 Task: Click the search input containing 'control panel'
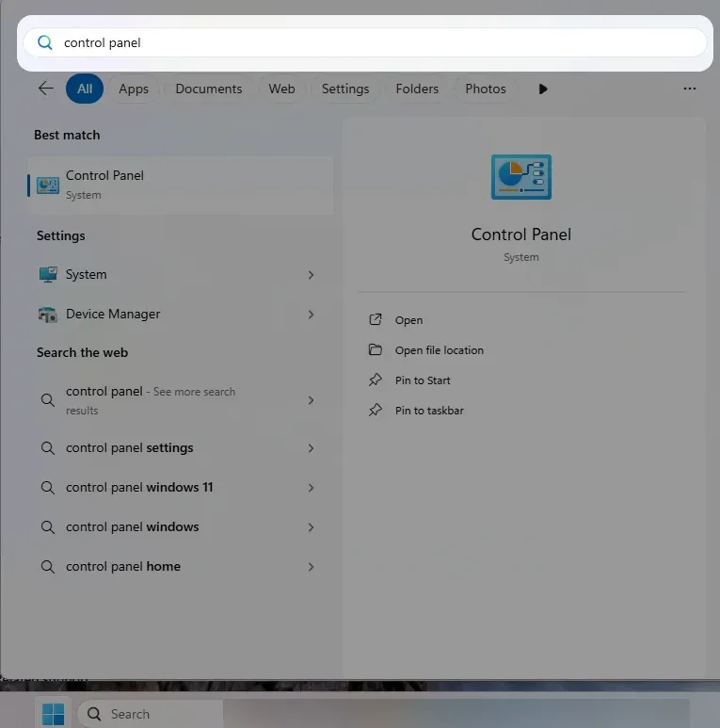coord(376,42)
